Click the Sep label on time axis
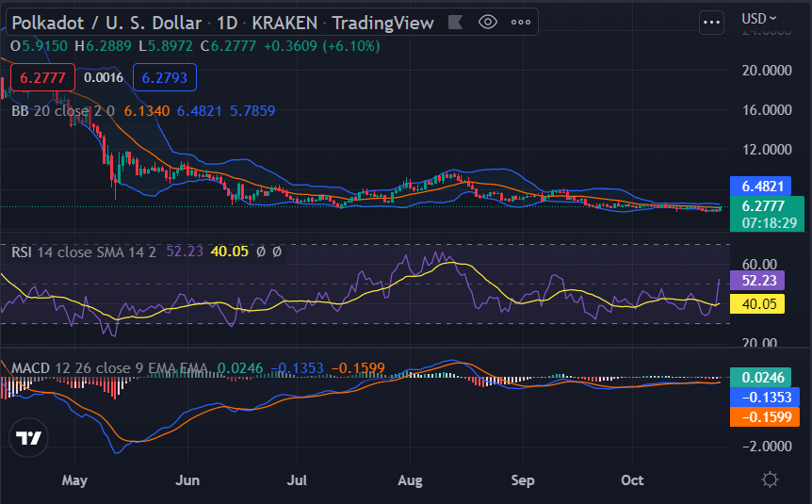 [523, 480]
